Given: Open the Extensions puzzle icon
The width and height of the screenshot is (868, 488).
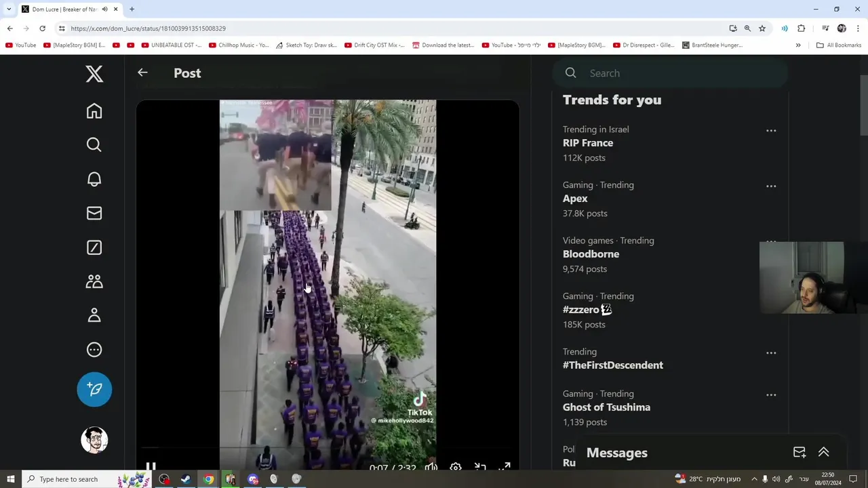Looking at the screenshot, I should (801, 28).
